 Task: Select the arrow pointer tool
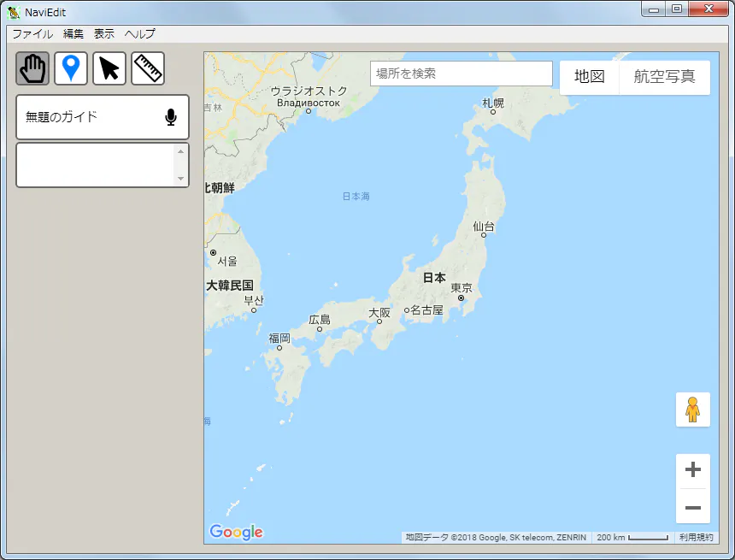pyautogui.click(x=109, y=68)
